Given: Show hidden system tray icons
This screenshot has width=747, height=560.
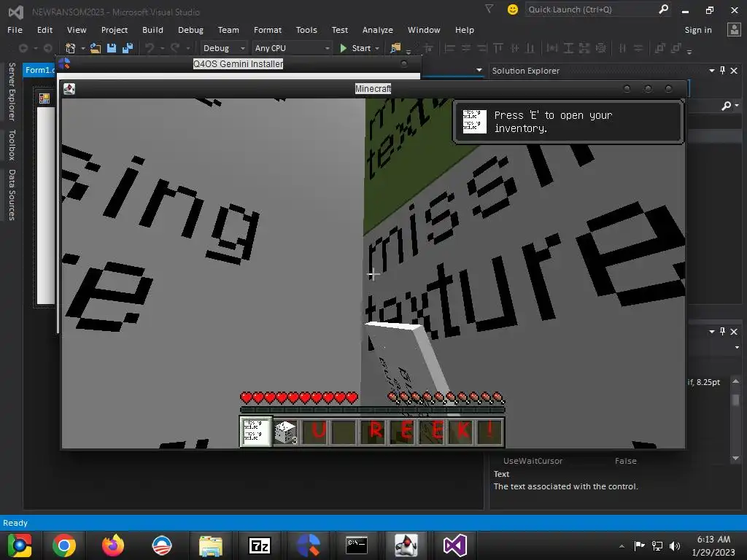Looking at the screenshot, I should (622, 546).
